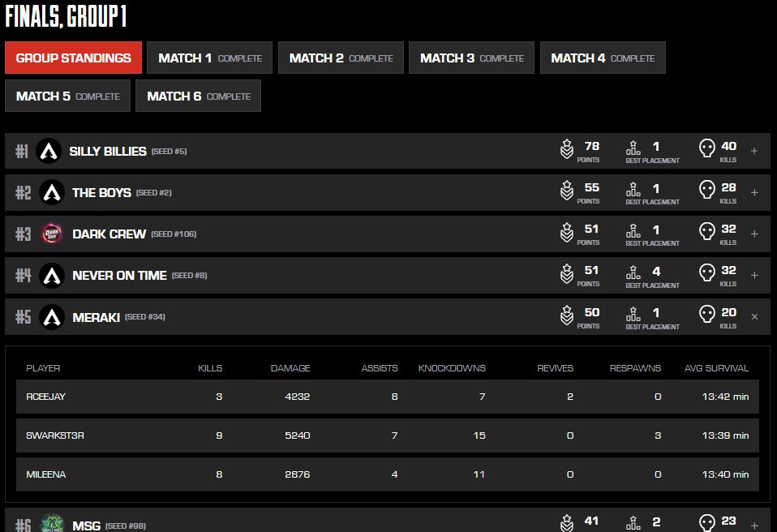Viewport: 777px width, 532px height.
Task: Select MERAKI team name
Action: (x=97, y=318)
